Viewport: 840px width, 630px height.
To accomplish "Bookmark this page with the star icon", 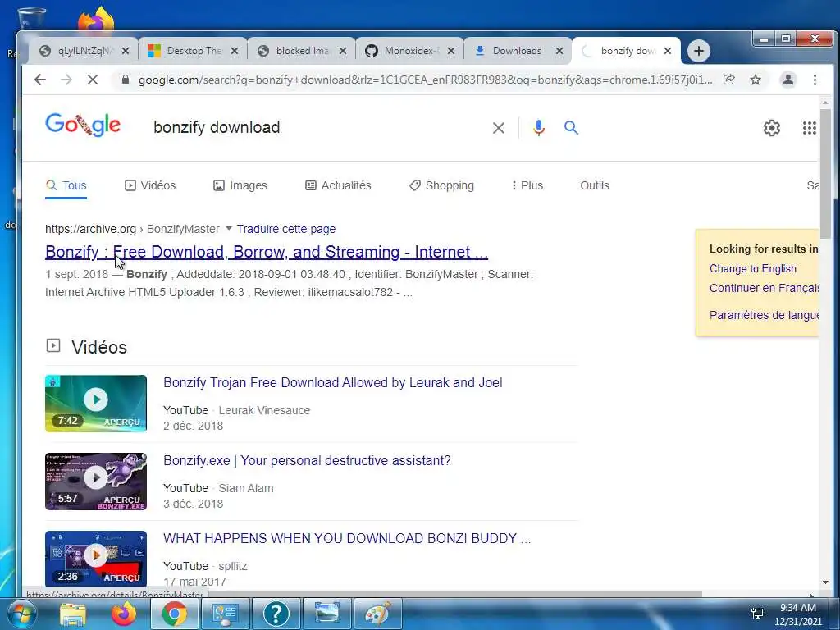I will coord(756,80).
